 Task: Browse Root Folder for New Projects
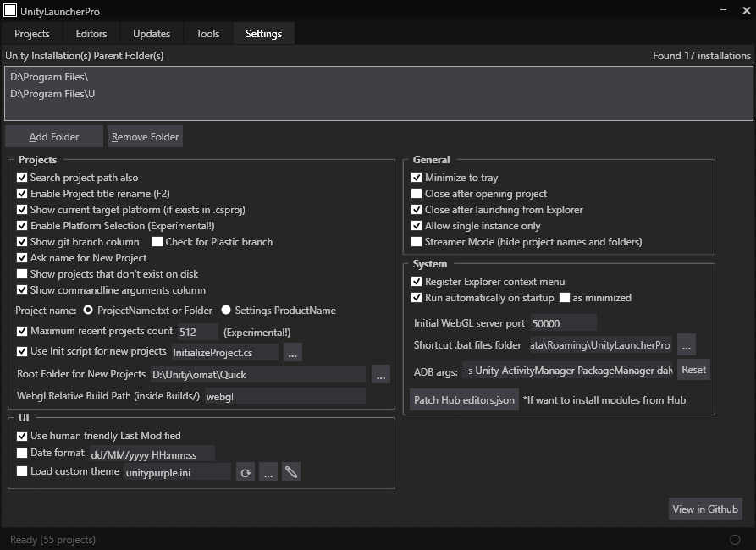(x=381, y=375)
